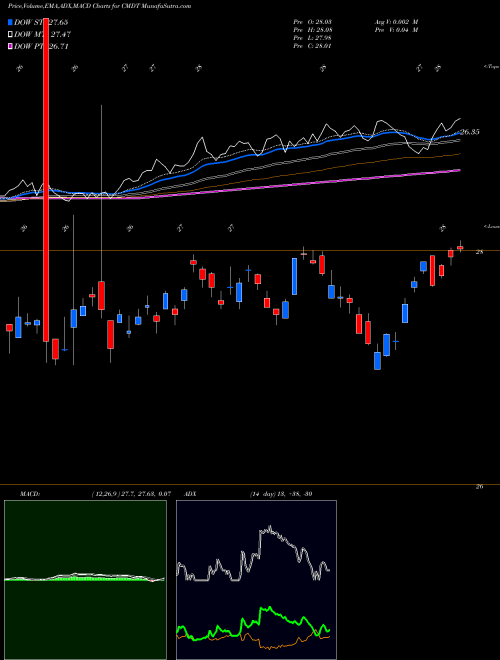Click the magenta DOW PT legend swatch
The height and width of the screenshot is (660, 500).
pyautogui.click(x=10, y=46)
